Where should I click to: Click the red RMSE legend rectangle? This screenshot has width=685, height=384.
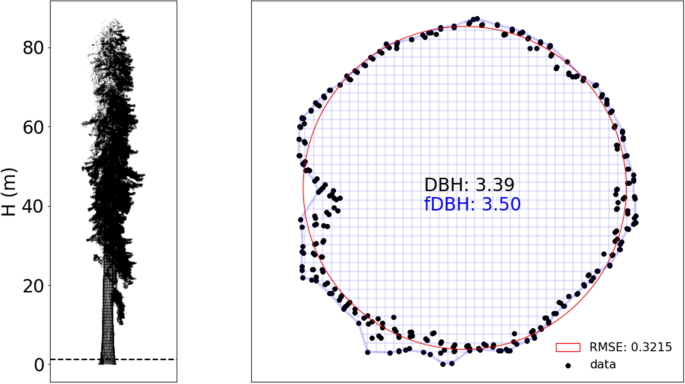click(568, 347)
